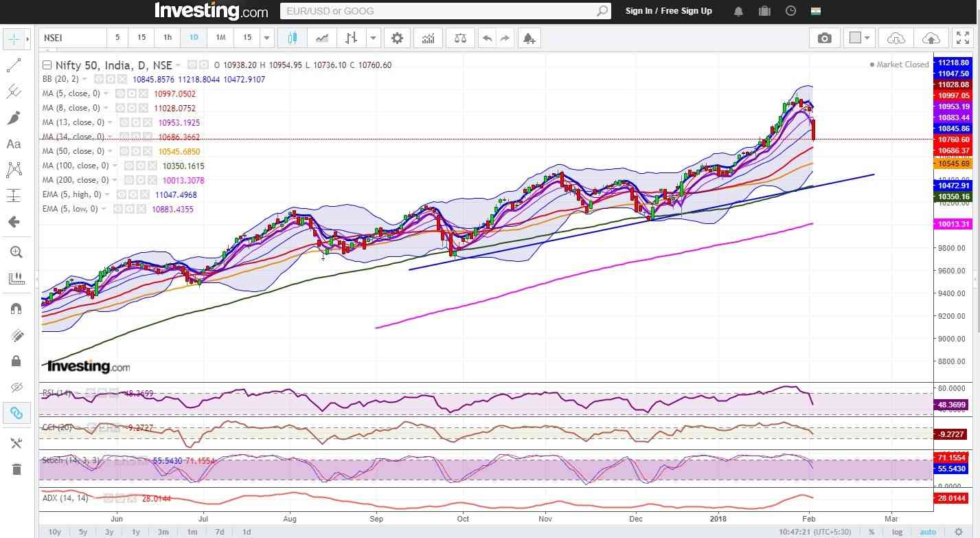Enter fullscreen chart mode
Screen dimensions: 980x538
(x=963, y=38)
